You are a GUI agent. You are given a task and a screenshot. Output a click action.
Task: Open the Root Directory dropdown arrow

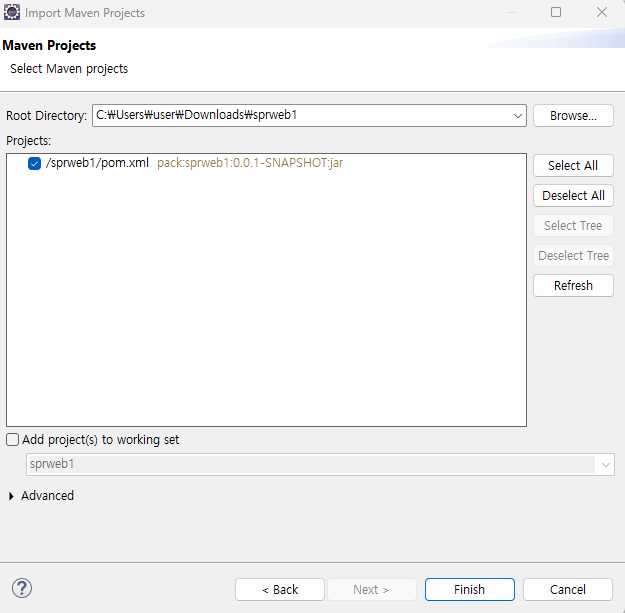(x=517, y=116)
